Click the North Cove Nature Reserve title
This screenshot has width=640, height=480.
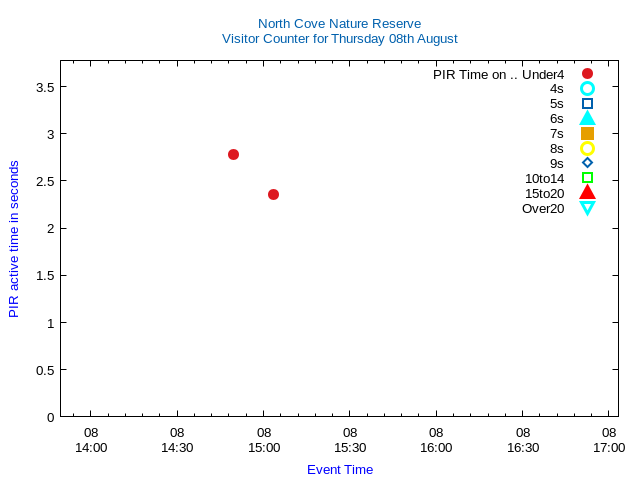(339, 23)
